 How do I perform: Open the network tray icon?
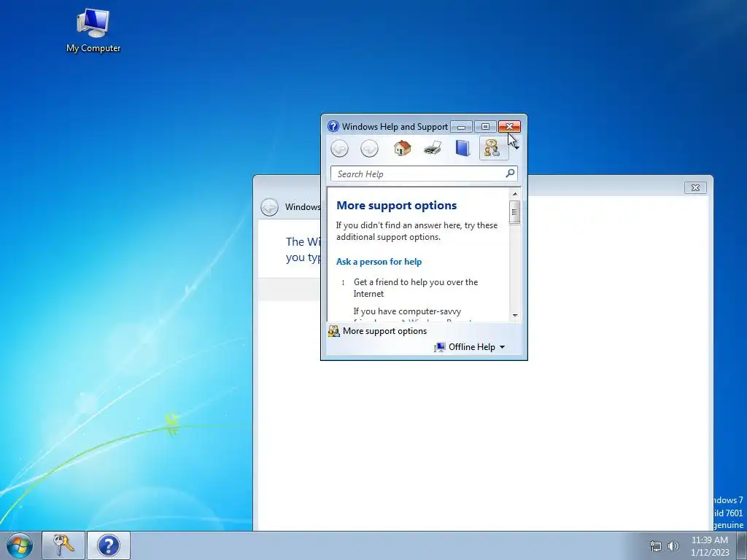[x=656, y=545]
